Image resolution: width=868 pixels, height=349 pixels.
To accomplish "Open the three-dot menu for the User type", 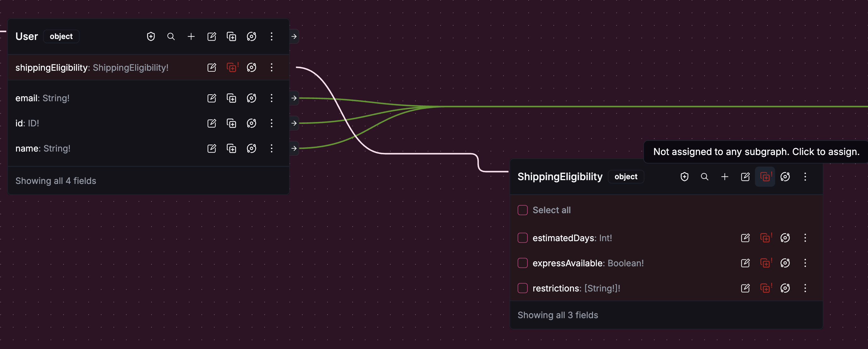I will click(x=272, y=36).
